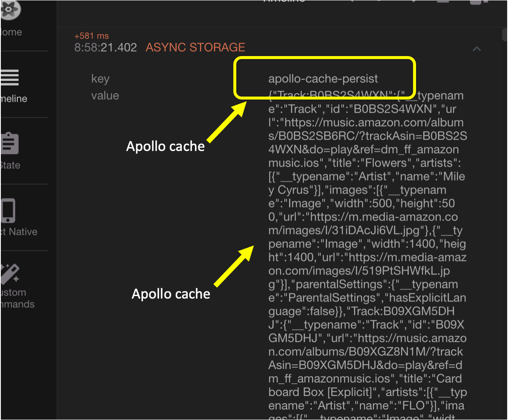Open the State clipboard icon
This screenshot has height=420, width=508.
pyautogui.click(x=9, y=143)
